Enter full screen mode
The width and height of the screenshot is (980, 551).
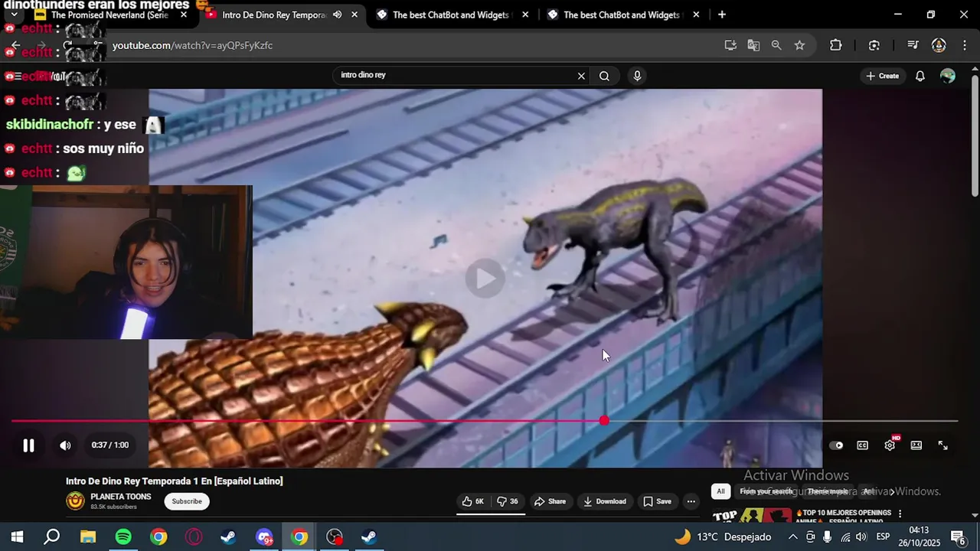click(x=943, y=445)
